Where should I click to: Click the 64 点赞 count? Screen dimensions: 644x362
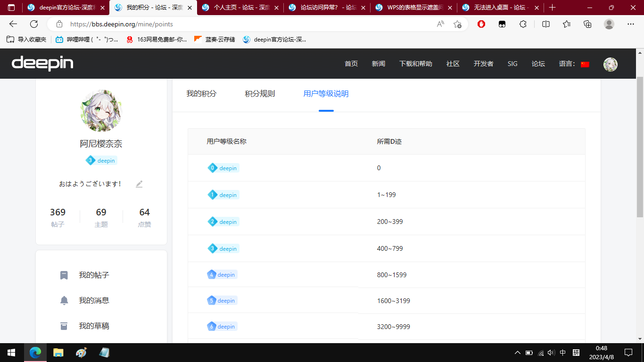click(144, 217)
